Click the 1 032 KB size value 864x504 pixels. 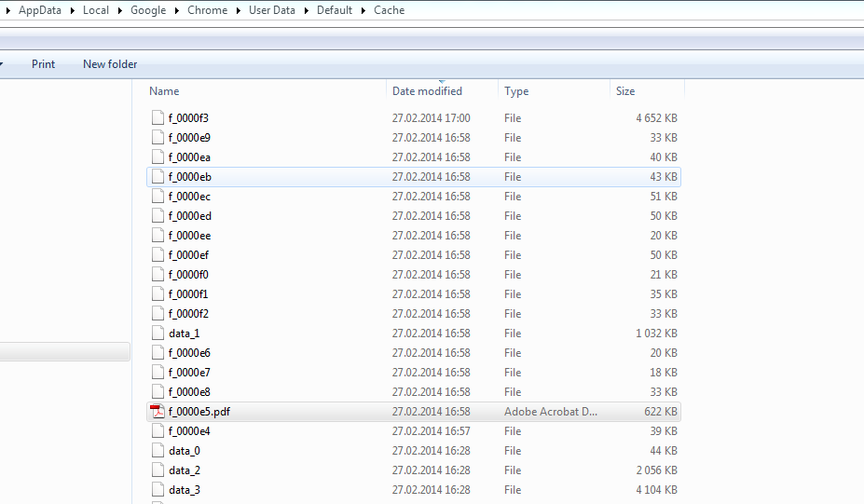(656, 334)
